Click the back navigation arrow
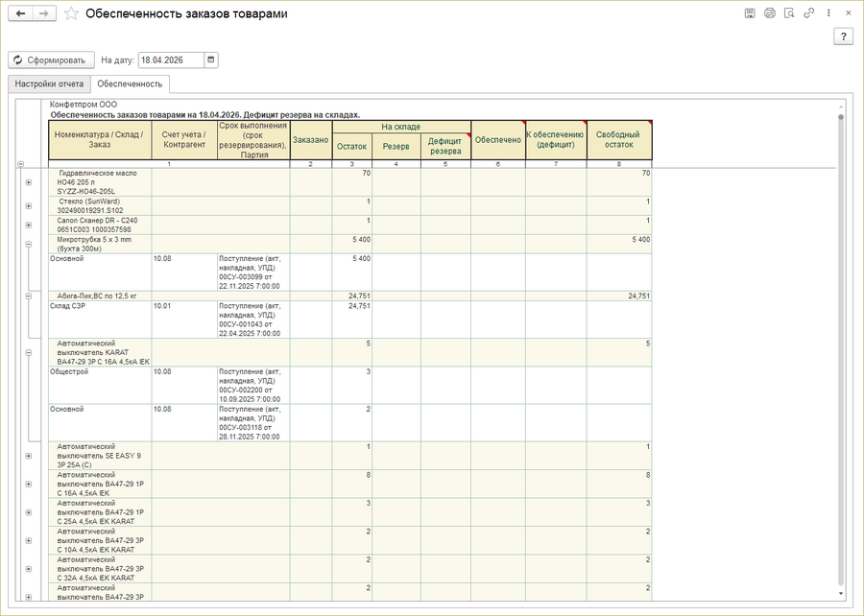The height and width of the screenshot is (616, 864). (x=20, y=14)
